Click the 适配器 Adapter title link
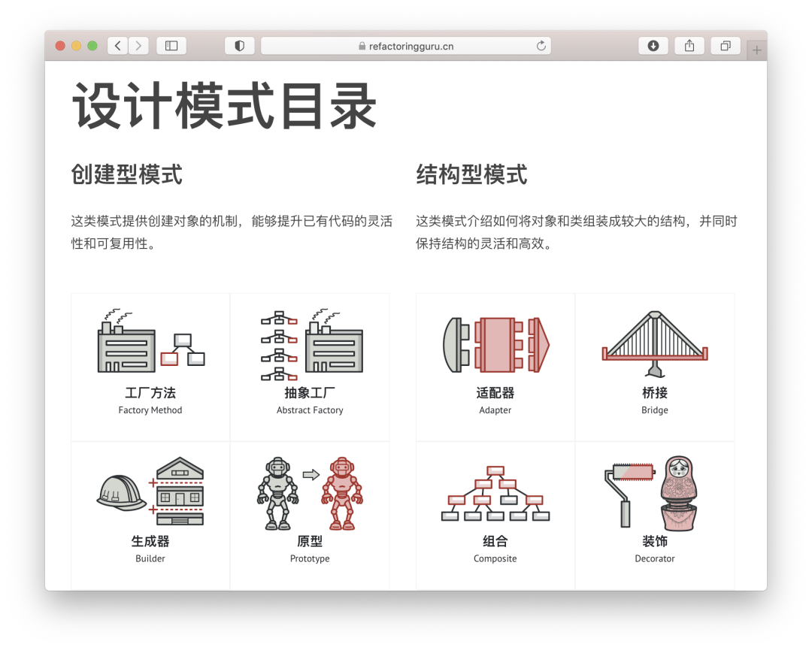 pos(495,393)
